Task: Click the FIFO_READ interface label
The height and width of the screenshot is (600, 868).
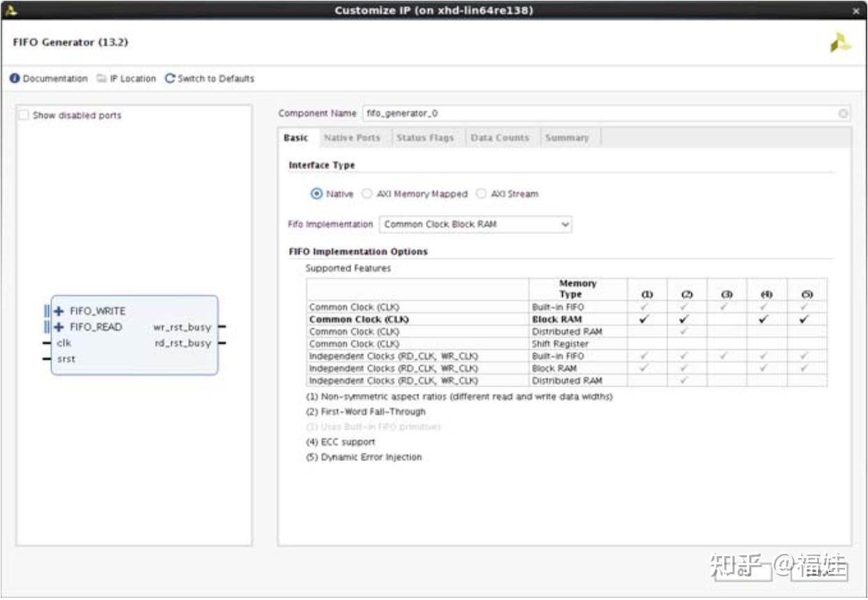Action: 96,327
